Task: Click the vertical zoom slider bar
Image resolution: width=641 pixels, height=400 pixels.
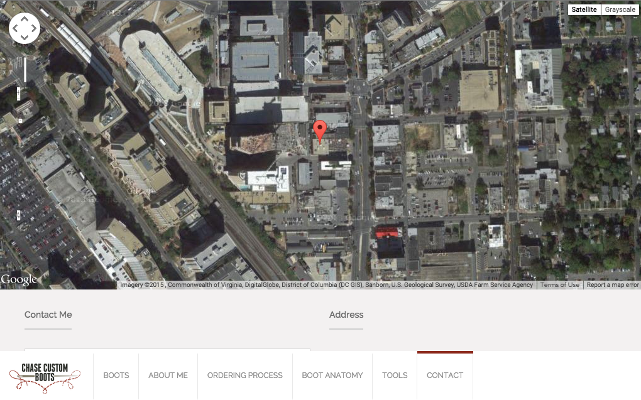Action: [25, 70]
